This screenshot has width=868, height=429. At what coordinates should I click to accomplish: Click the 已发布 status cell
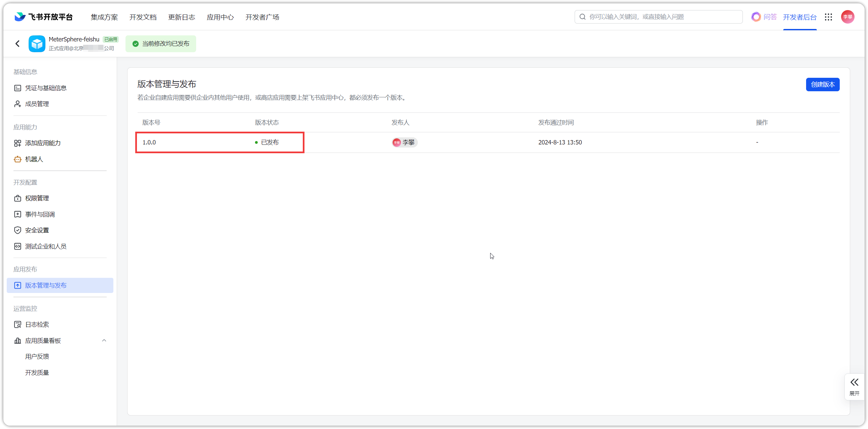pos(267,142)
